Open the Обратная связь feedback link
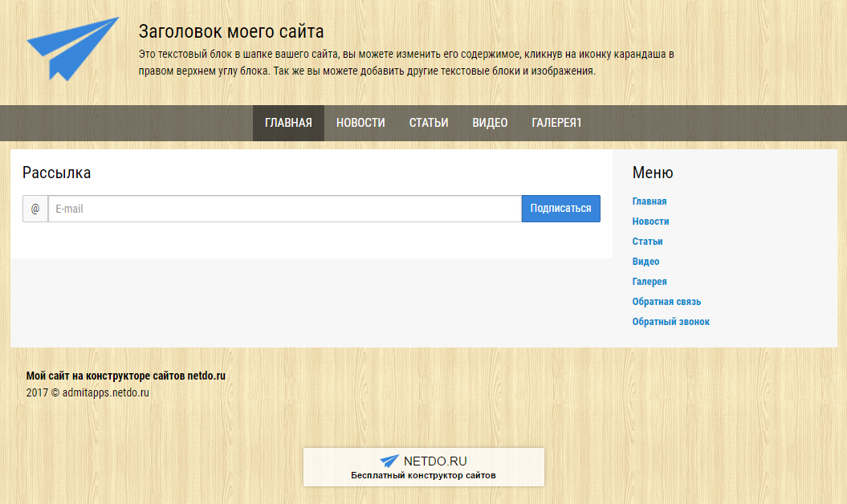Viewport: 847px width, 504px height. [x=666, y=302]
